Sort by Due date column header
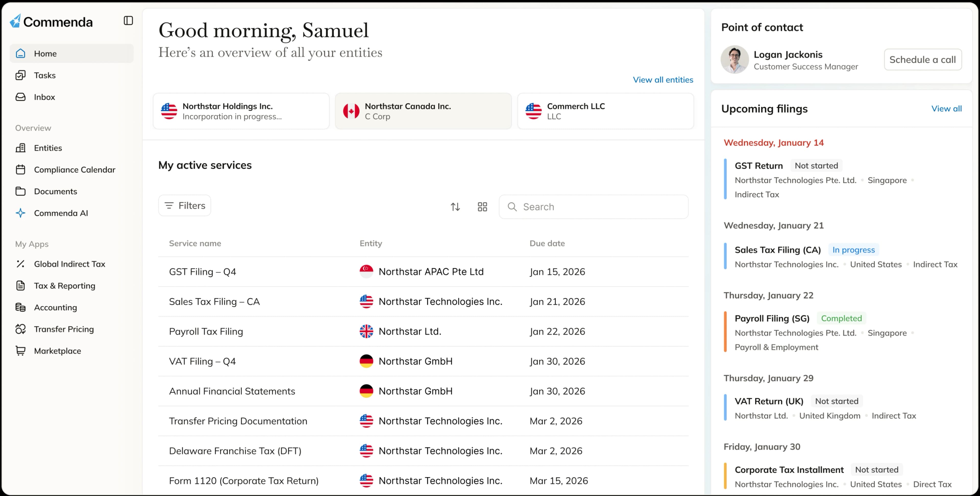The height and width of the screenshot is (496, 980). tap(547, 244)
